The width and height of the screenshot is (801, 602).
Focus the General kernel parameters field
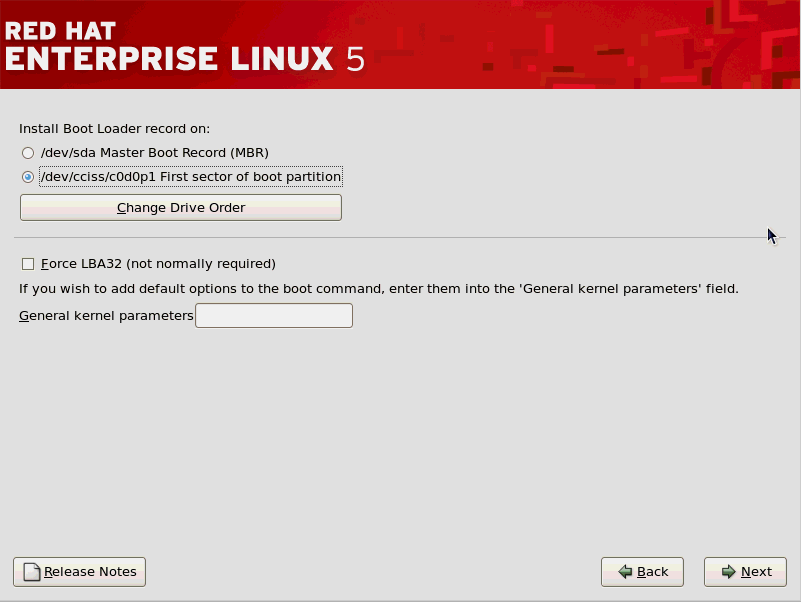[274, 315]
